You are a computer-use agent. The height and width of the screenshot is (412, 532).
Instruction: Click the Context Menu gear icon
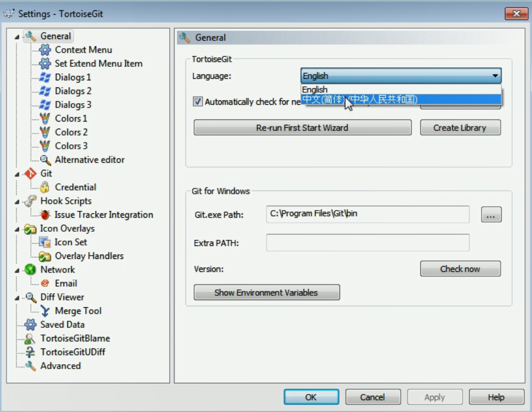(45, 49)
